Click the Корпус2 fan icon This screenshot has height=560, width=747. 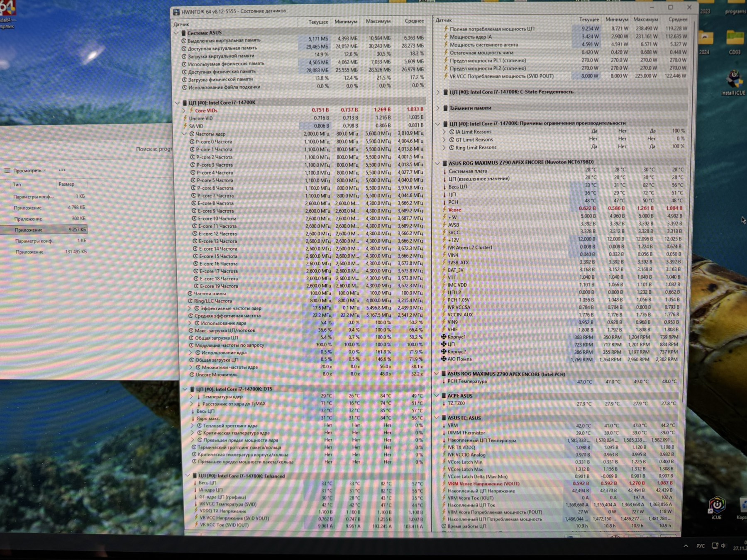[443, 352]
